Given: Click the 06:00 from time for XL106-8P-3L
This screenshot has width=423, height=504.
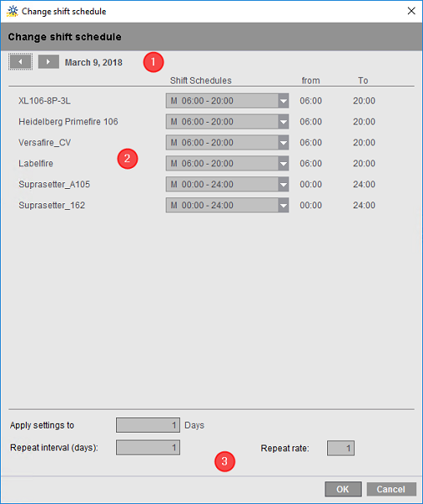Looking at the screenshot, I should coord(311,101).
